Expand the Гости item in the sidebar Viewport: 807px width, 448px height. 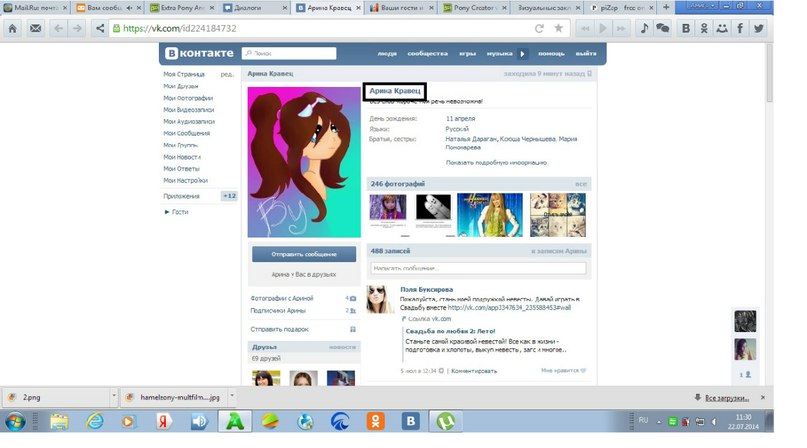(176, 212)
